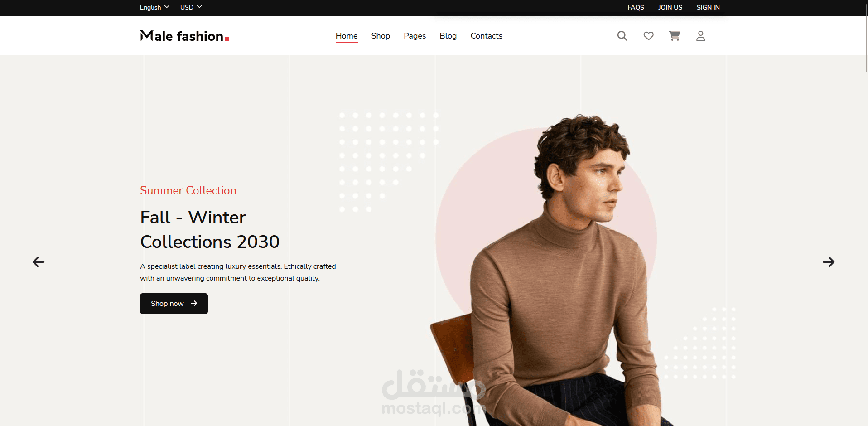This screenshot has width=868, height=426.
Task: Go to the Contacts page
Action: pos(487,36)
